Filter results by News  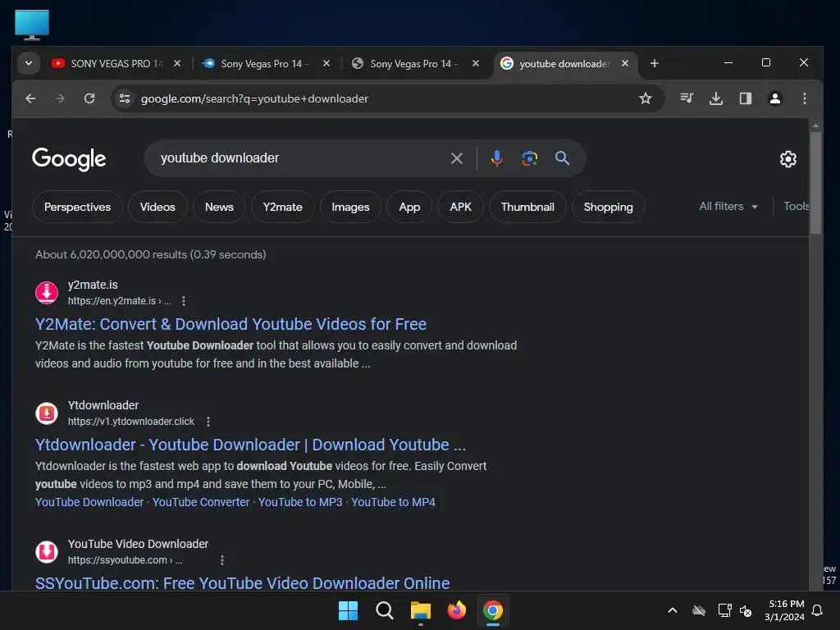219,207
